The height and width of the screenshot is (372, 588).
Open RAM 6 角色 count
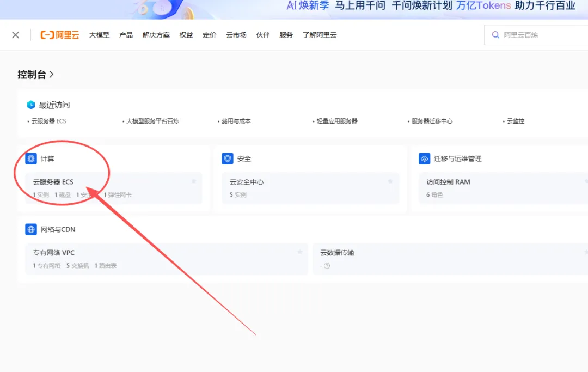(x=434, y=194)
